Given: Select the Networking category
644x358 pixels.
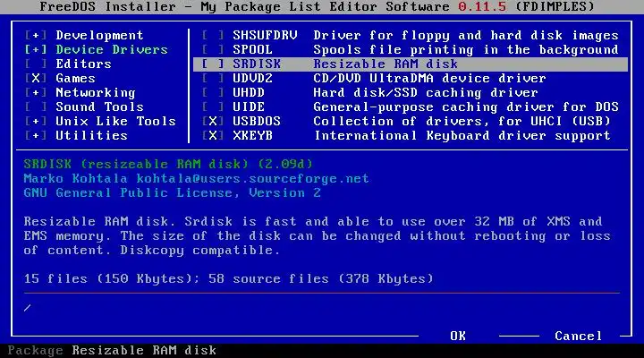Looking at the screenshot, I should point(96,93).
